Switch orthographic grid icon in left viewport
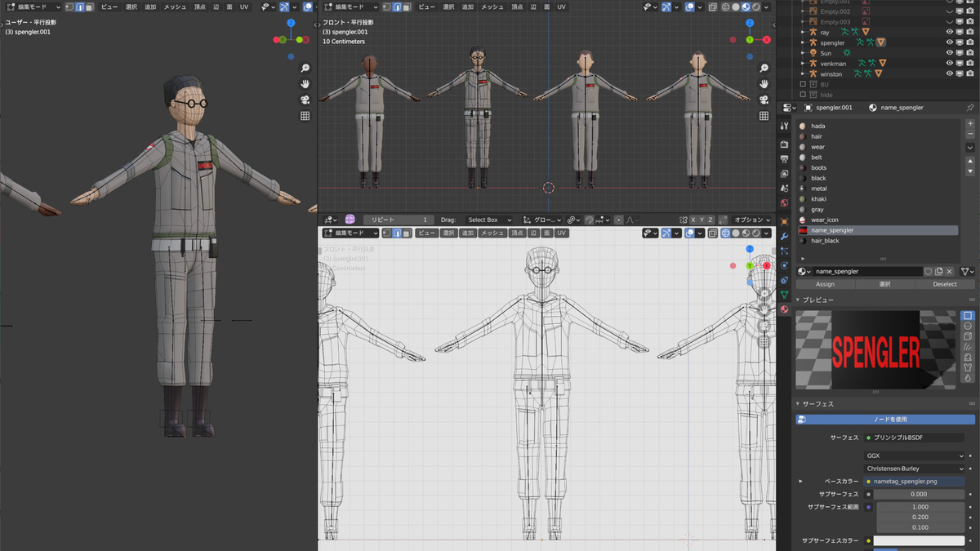 coord(305,116)
